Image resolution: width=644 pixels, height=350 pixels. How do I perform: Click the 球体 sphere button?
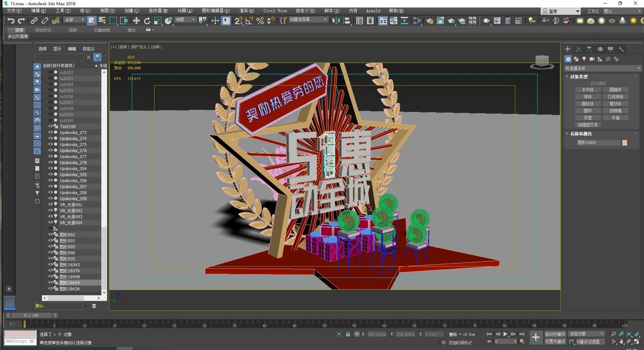pyautogui.click(x=588, y=97)
